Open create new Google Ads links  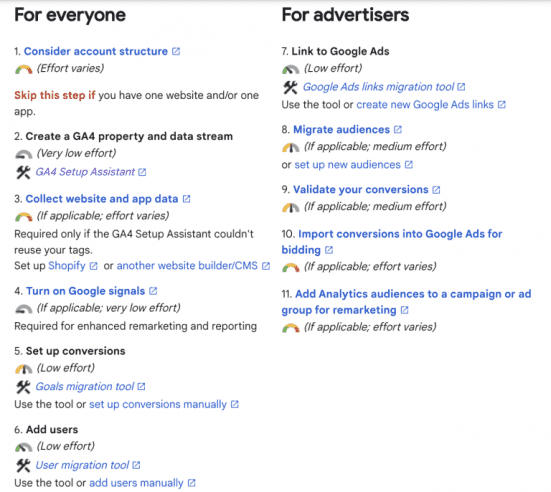(425, 105)
